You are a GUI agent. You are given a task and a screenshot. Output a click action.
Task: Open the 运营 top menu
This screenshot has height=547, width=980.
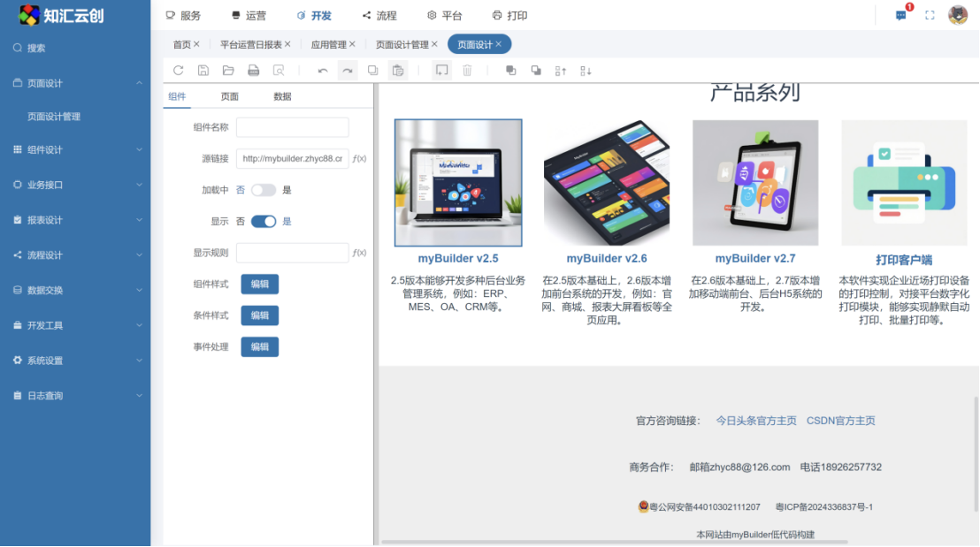pyautogui.click(x=249, y=16)
